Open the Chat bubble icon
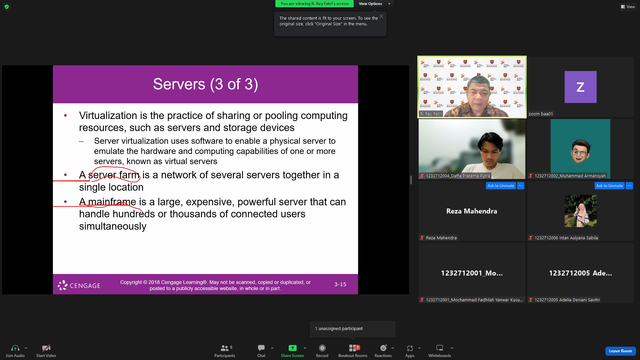The width and height of the screenshot is (640, 360). click(x=261, y=348)
